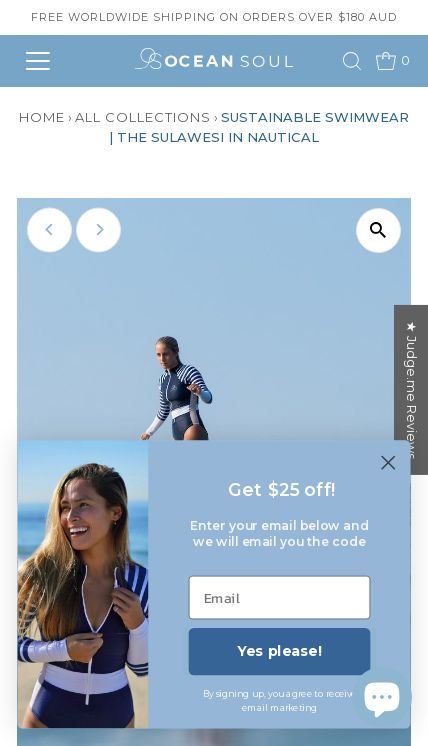This screenshot has width=428, height=746.
Task: Click Sustainable Swimwear Sulawesi breadcrumb
Action: click(259, 127)
